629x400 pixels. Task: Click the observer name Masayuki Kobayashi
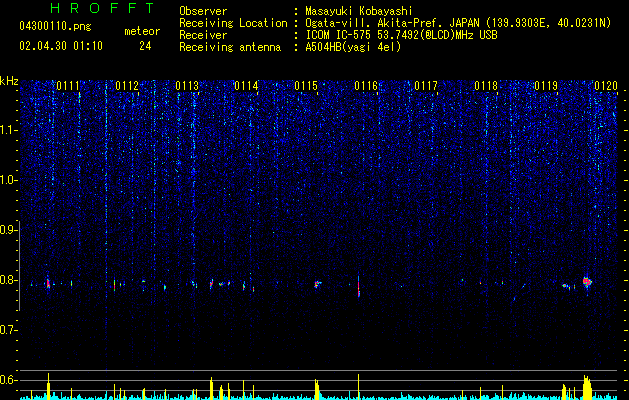click(x=359, y=11)
